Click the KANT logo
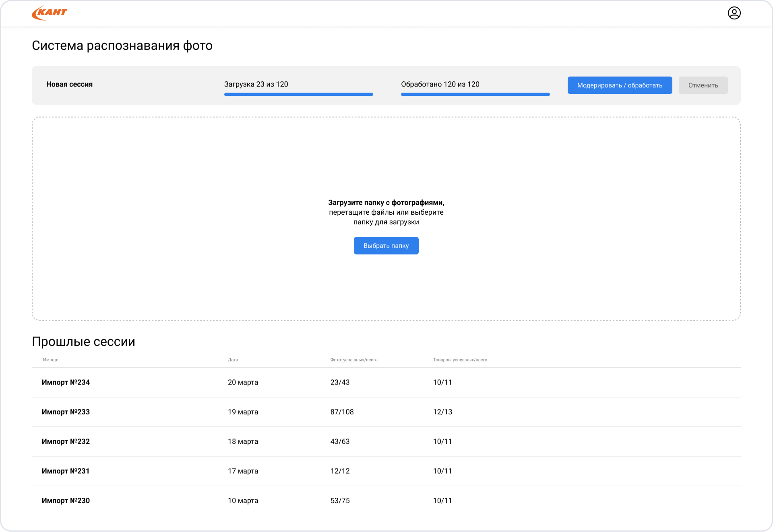 click(49, 13)
